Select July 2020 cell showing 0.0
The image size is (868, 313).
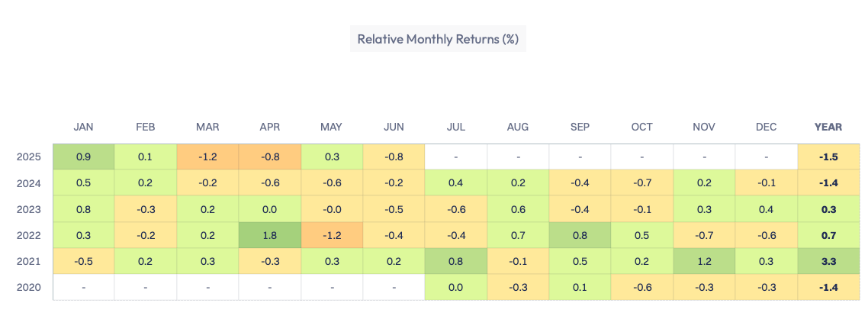(x=456, y=287)
